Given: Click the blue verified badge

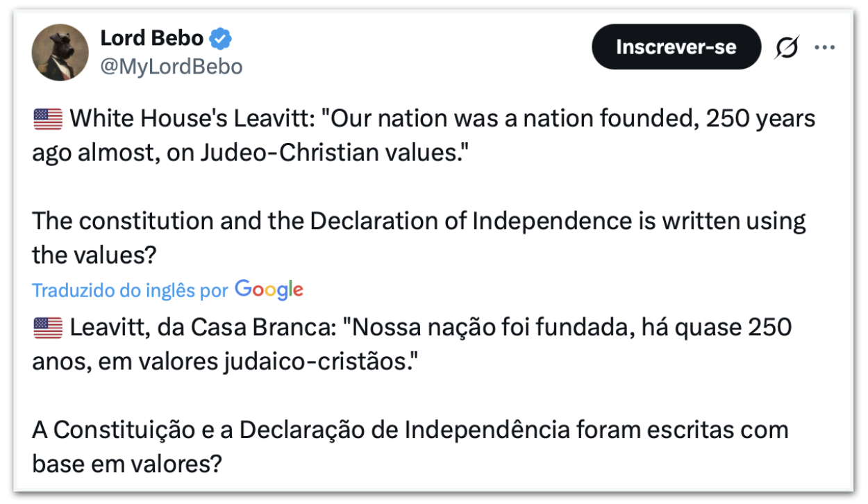Looking at the screenshot, I should tap(221, 39).
